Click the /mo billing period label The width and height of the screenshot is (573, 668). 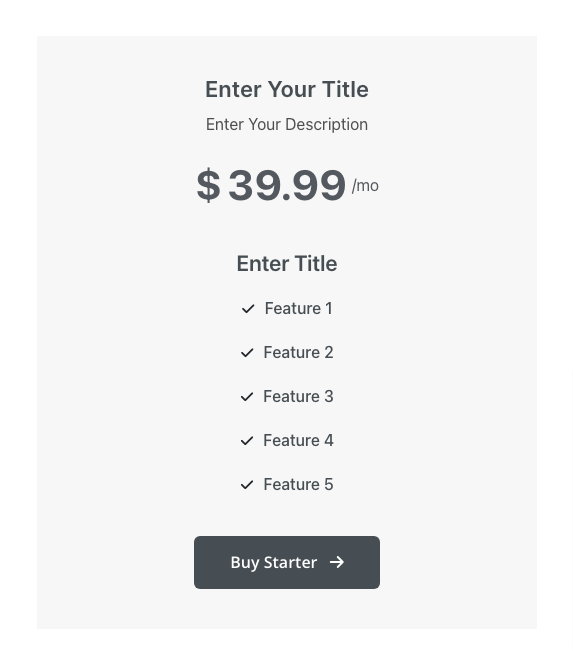click(365, 186)
